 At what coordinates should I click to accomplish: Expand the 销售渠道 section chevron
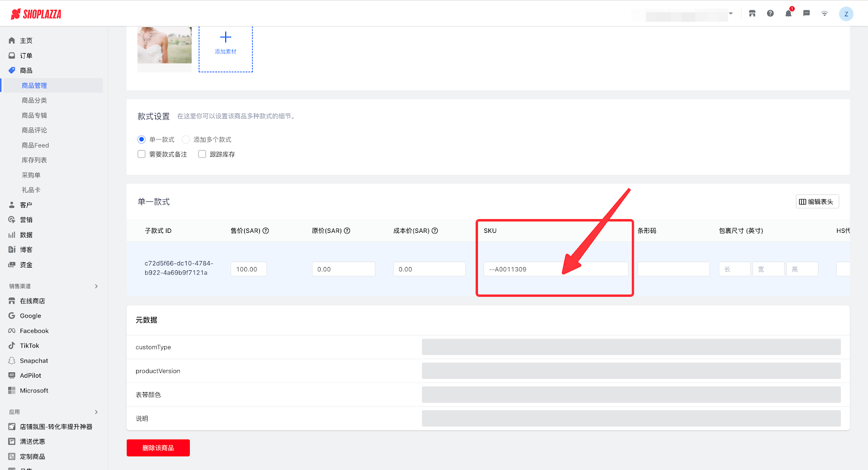pyautogui.click(x=97, y=286)
